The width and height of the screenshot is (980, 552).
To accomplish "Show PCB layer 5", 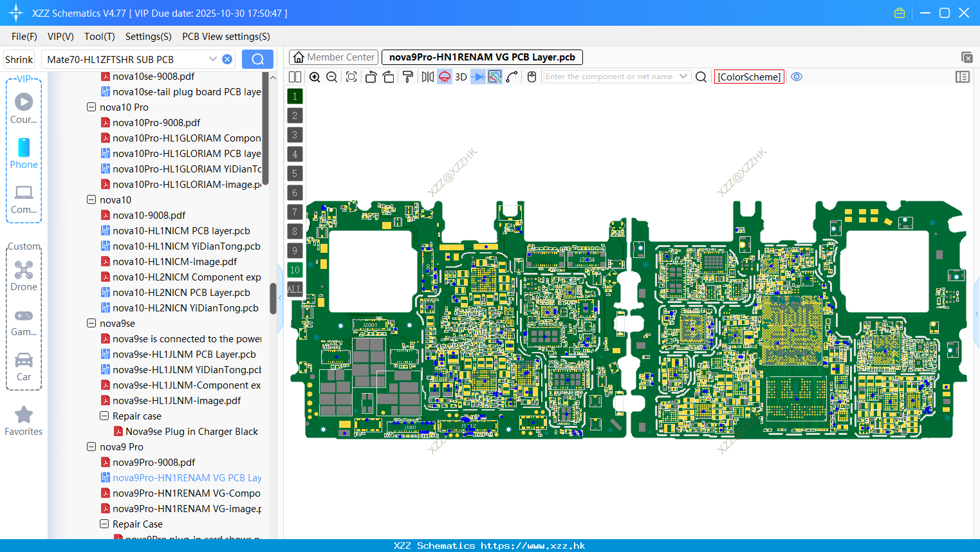I will tap(295, 174).
